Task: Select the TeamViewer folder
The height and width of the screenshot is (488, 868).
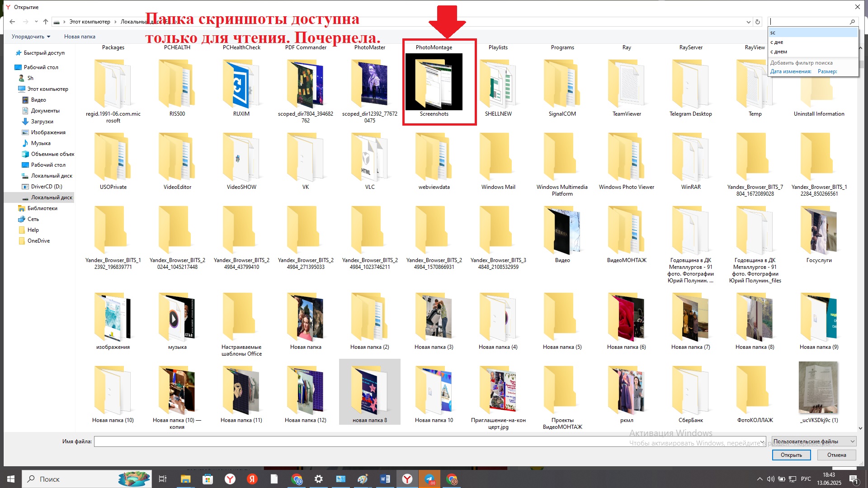Action: (627, 89)
